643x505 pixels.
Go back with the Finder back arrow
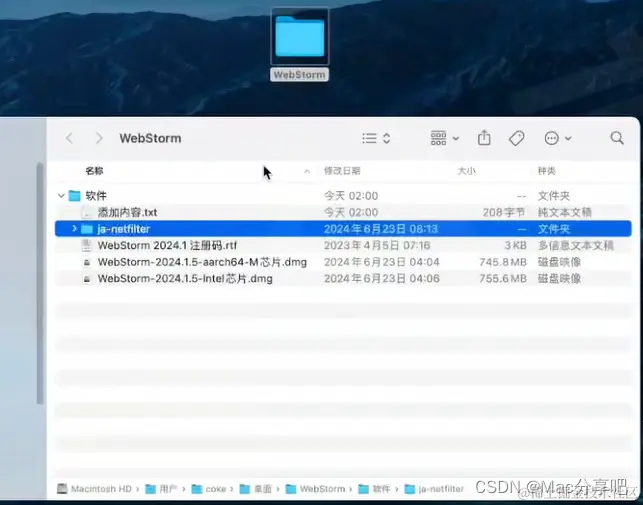click(x=69, y=138)
